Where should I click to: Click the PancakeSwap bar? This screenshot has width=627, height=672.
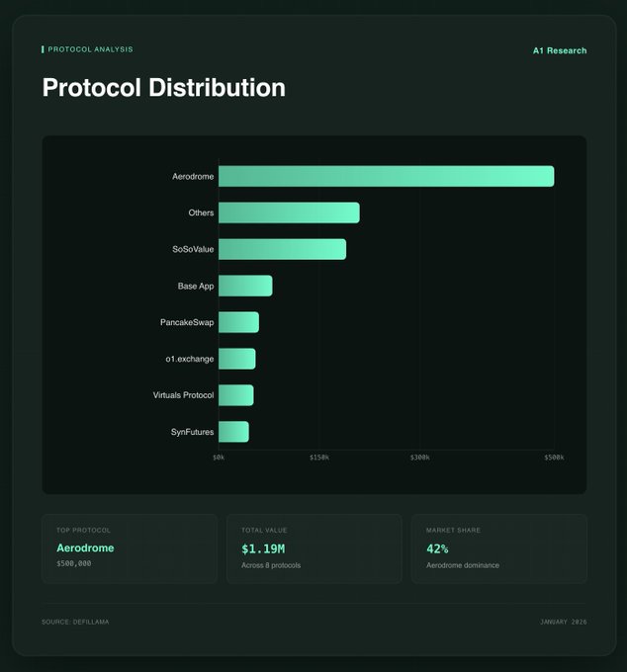coord(238,322)
